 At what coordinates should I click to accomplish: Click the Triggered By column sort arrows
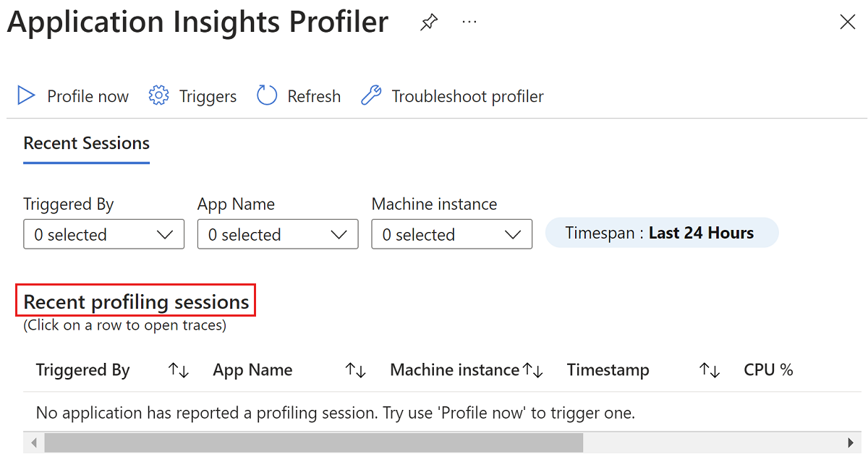point(178,369)
